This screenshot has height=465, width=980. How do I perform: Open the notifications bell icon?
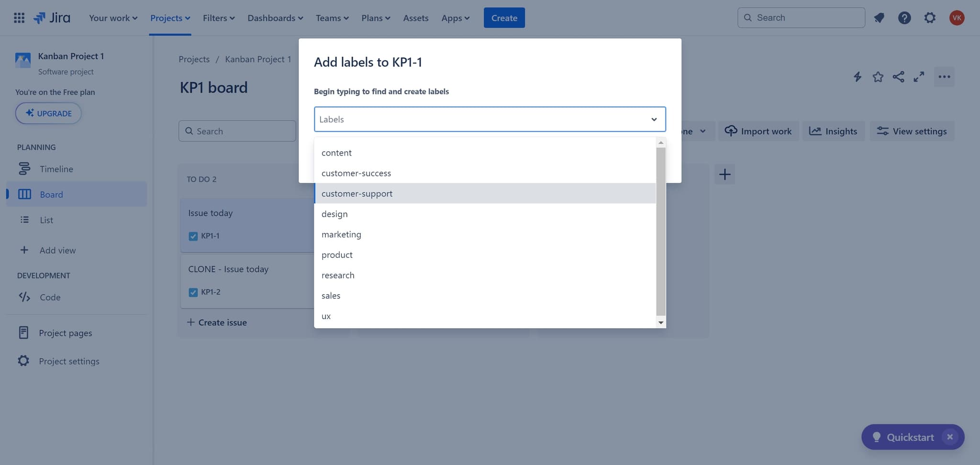pyautogui.click(x=879, y=18)
